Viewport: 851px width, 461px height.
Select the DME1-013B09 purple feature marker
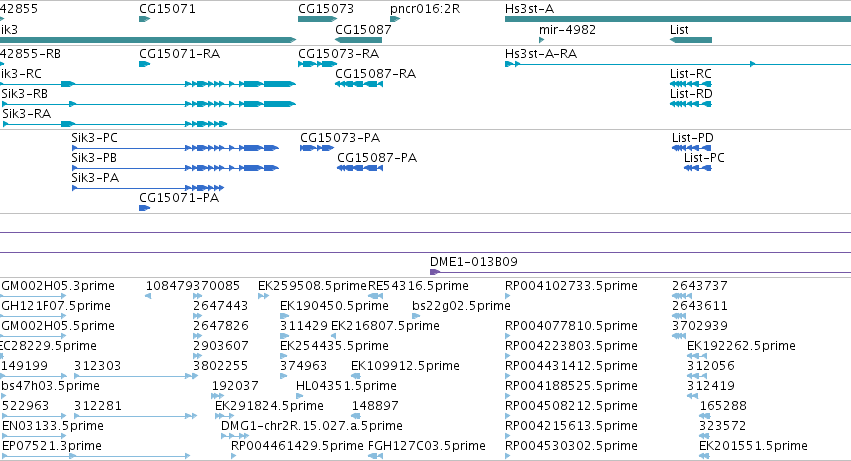click(434, 272)
